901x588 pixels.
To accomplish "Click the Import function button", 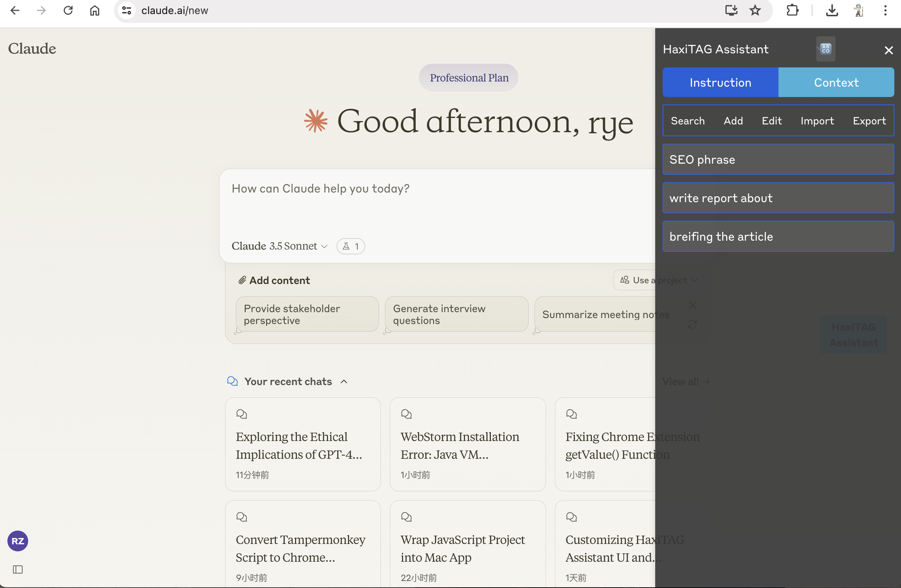I will point(817,120).
